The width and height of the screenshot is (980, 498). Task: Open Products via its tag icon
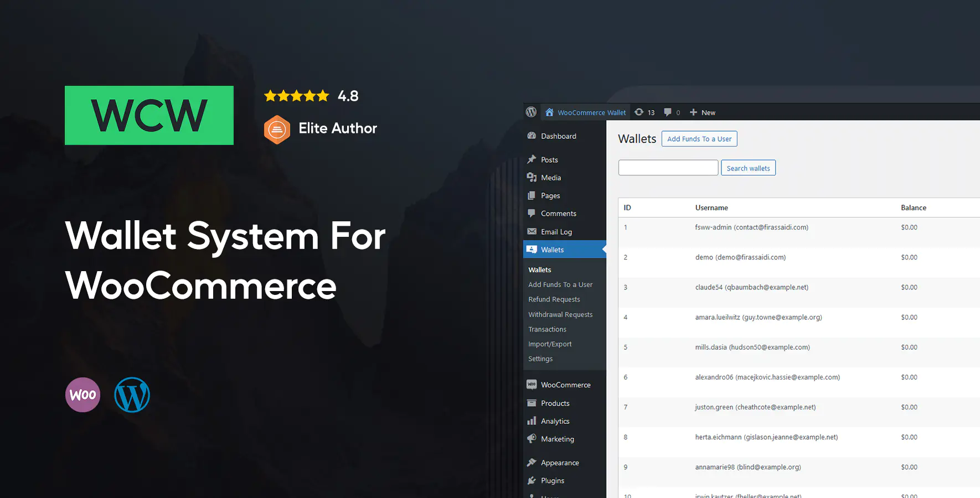click(x=532, y=403)
